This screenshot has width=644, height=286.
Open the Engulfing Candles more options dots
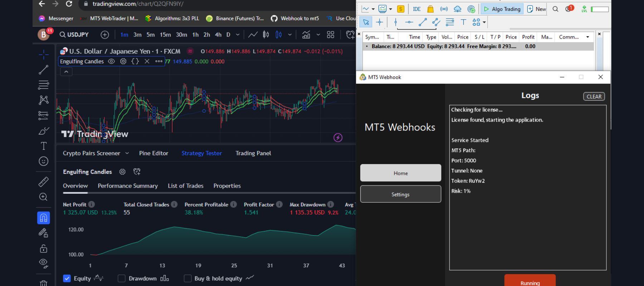[158, 61]
